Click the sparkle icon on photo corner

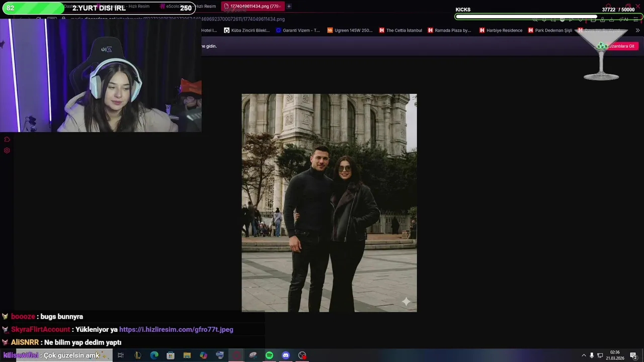coord(406,301)
